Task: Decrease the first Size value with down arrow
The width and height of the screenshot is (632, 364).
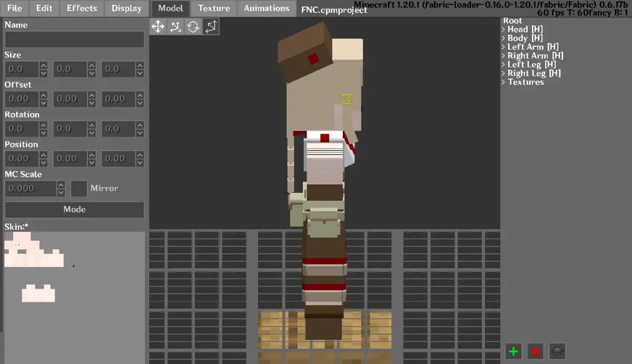Action: pos(43,73)
